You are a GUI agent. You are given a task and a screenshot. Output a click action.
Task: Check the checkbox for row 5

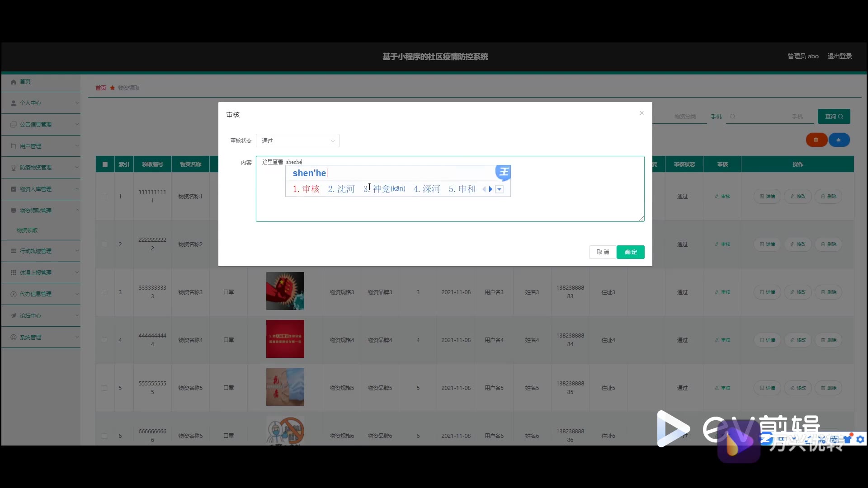point(104,388)
